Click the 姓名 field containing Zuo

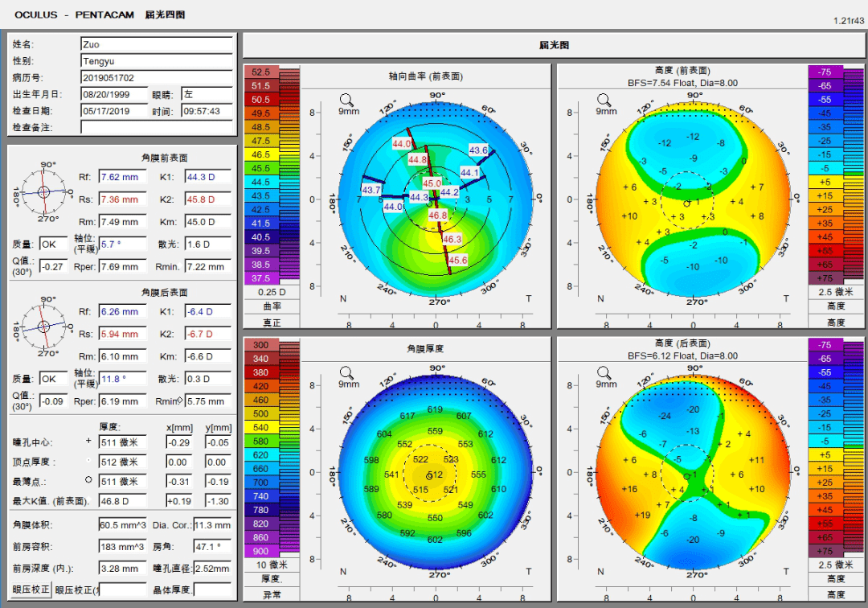pos(157,44)
